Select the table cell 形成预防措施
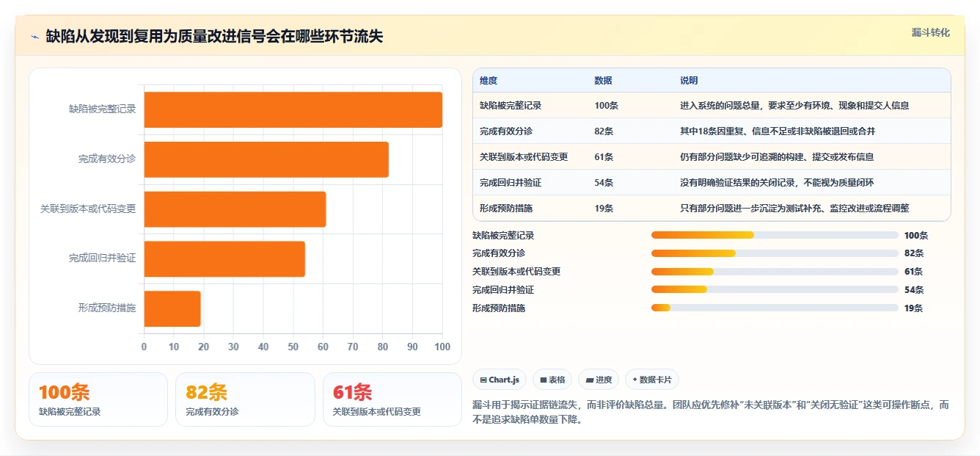The width and height of the screenshot is (980, 456). coord(506,209)
